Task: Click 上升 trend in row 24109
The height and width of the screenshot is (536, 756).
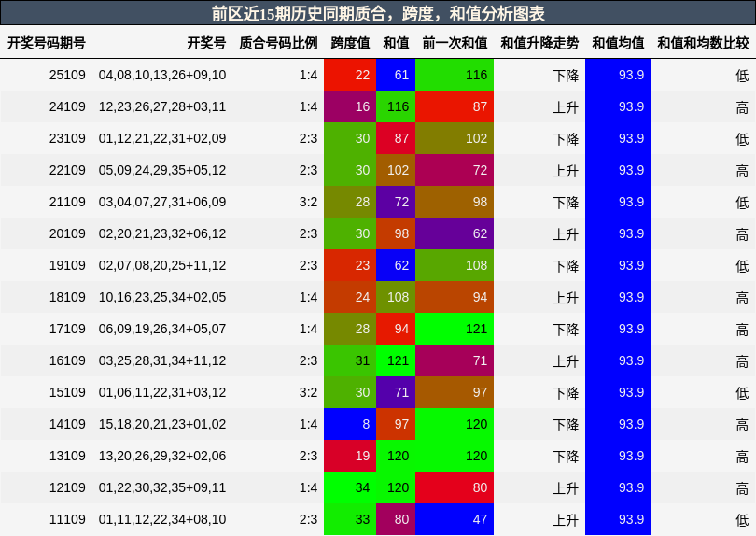Action: pyautogui.click(x=566, y=107)
